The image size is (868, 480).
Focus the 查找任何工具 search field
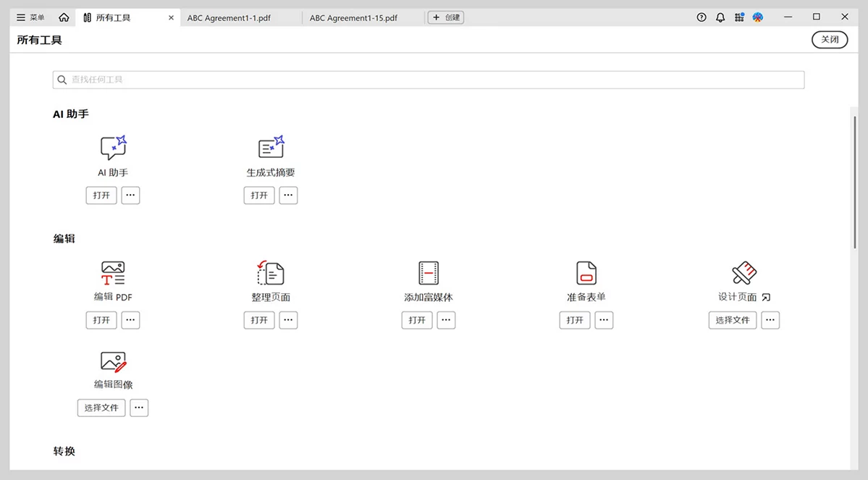pyautogui.click(x=429, y=80)
